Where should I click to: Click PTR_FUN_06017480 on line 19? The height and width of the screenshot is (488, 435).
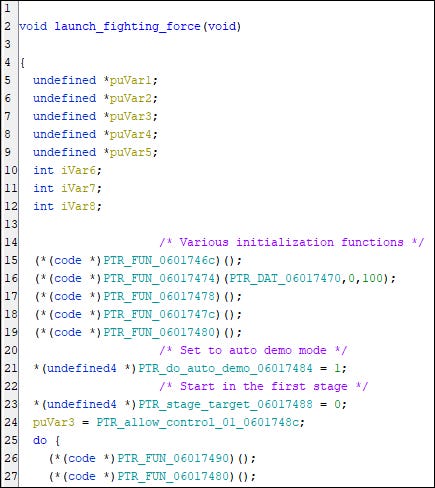tap(159, 332)
